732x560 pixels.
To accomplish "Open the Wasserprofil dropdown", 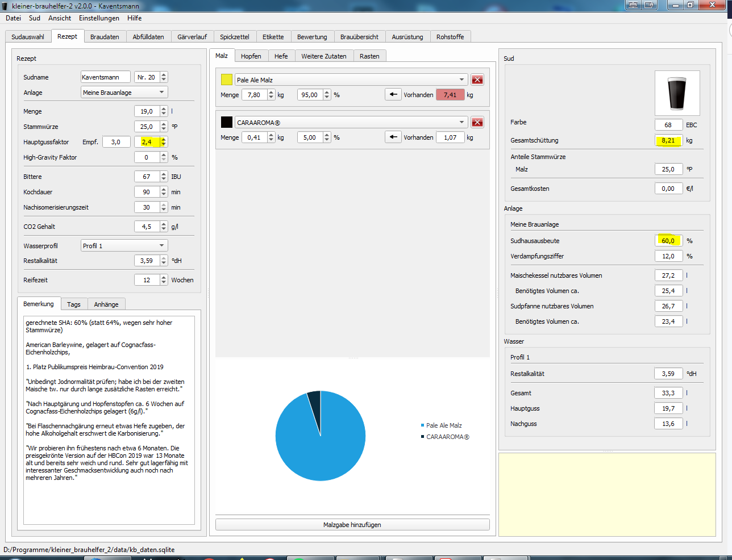I will [124, 246].
